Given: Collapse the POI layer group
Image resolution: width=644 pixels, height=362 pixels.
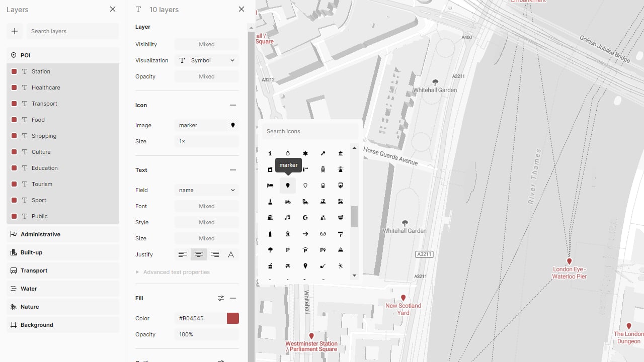Looking at the screenshot, I should tap(63, 55).
